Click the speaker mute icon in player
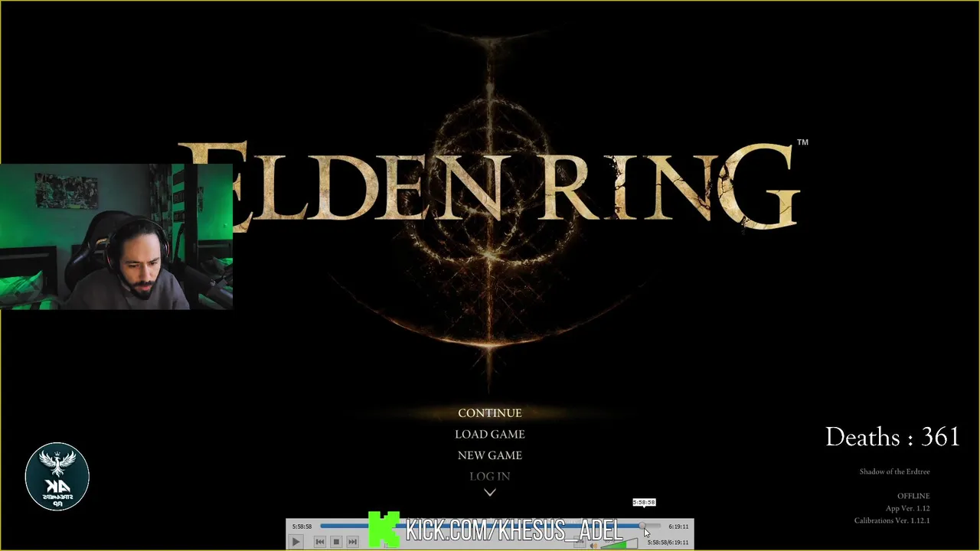The width and height of the screenshot is (980, 551). pos(593,546)
